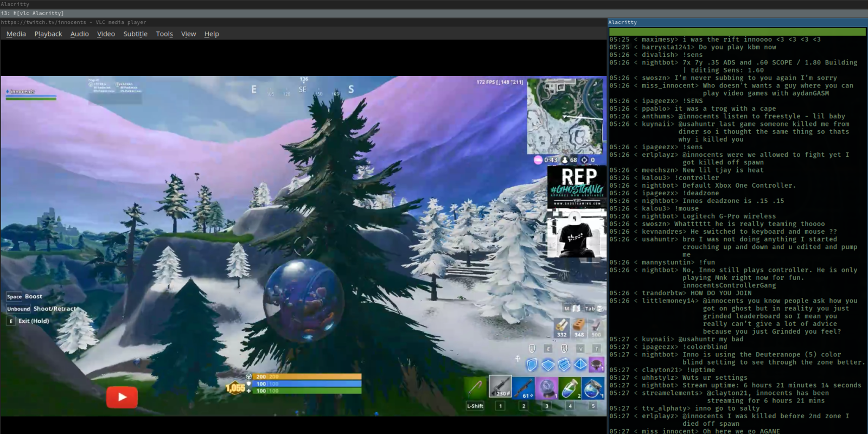This screenshot has width=868, height=434.
Task: Click the SE compass heading marker
Action: [x=302, y=90]
